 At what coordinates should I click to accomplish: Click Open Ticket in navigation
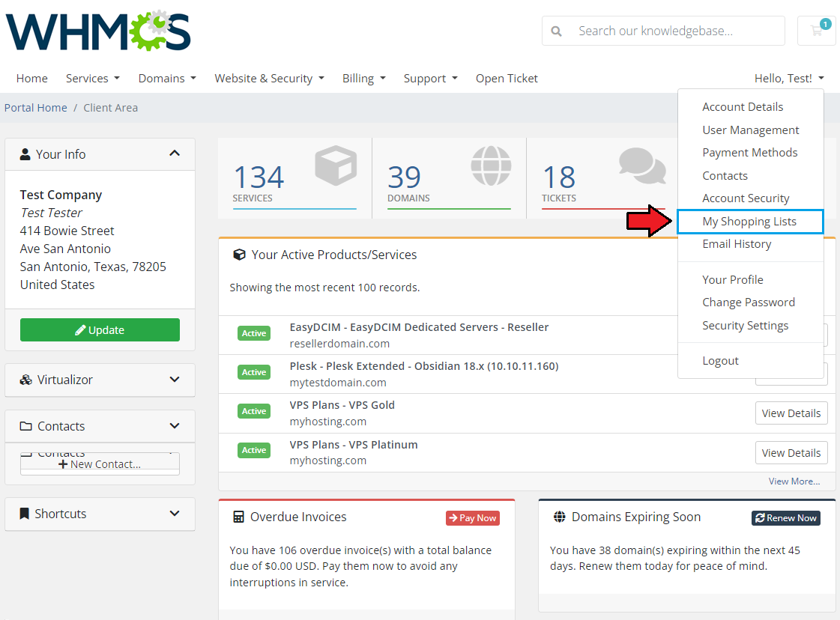(507, 78)
